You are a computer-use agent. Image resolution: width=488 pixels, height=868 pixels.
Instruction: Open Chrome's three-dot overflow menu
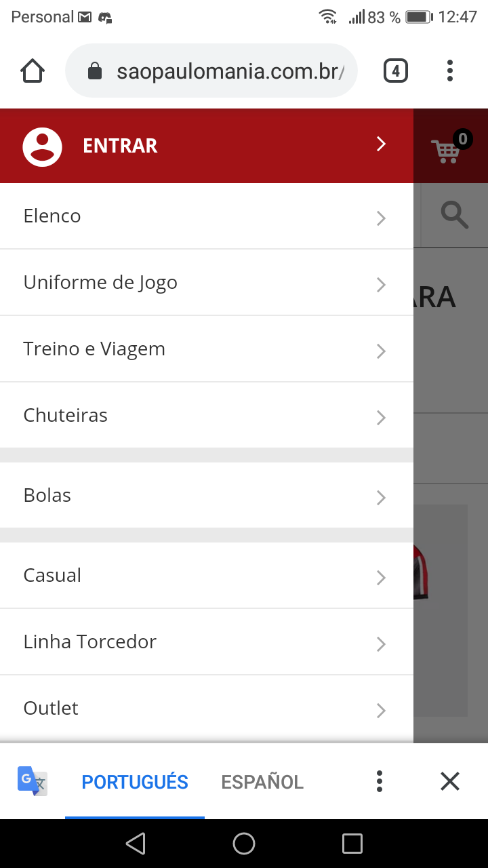(450, 71)
